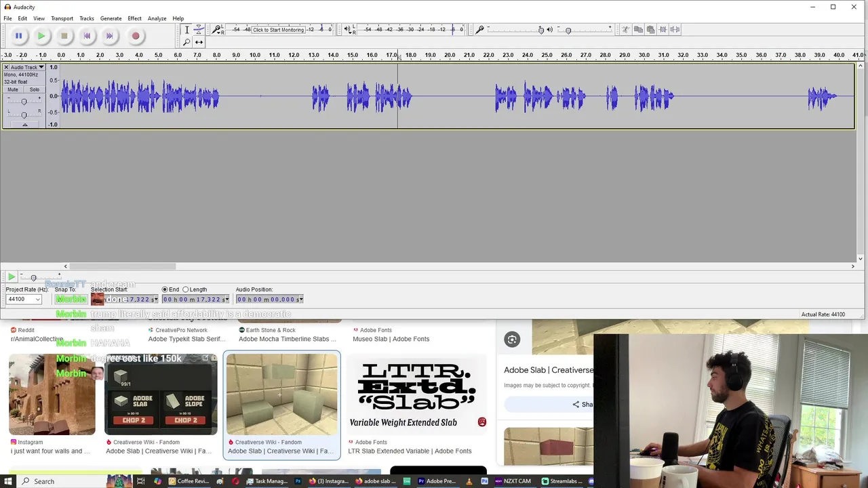Open the Tracks menu
Screen dimensions: 868x488
point(87,18)
